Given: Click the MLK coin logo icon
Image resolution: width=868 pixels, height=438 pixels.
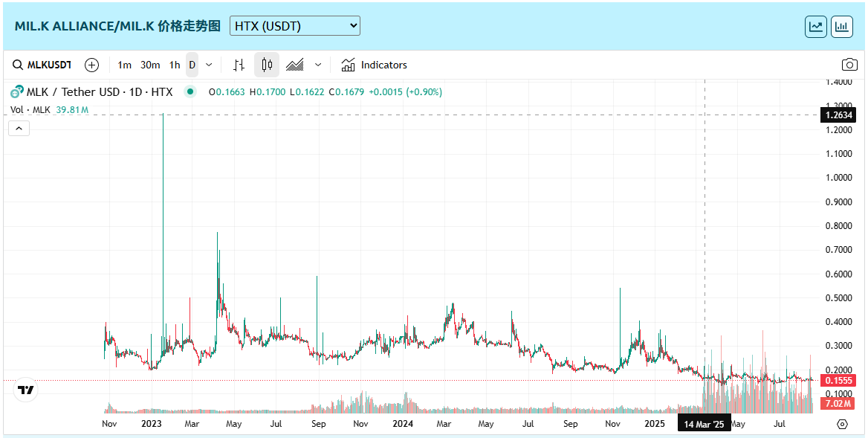Looking at the screenshot, I should 16,92.
